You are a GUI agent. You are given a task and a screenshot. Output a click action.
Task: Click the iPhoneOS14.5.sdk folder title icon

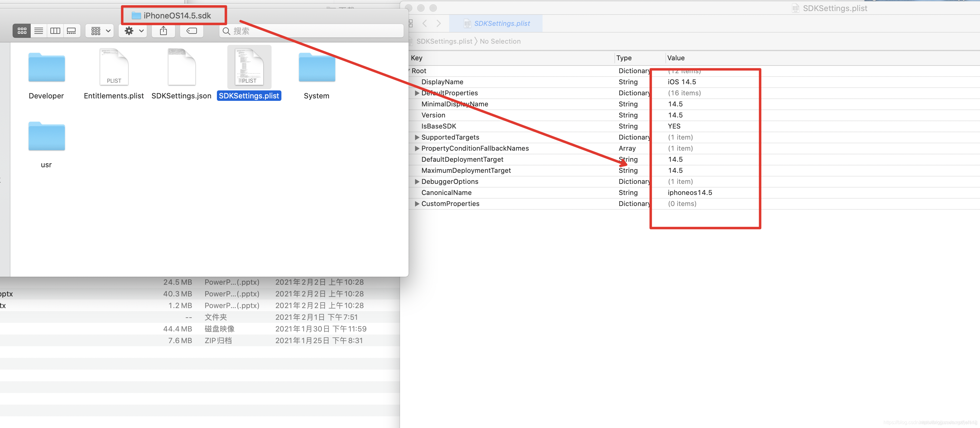click(136, 16)
